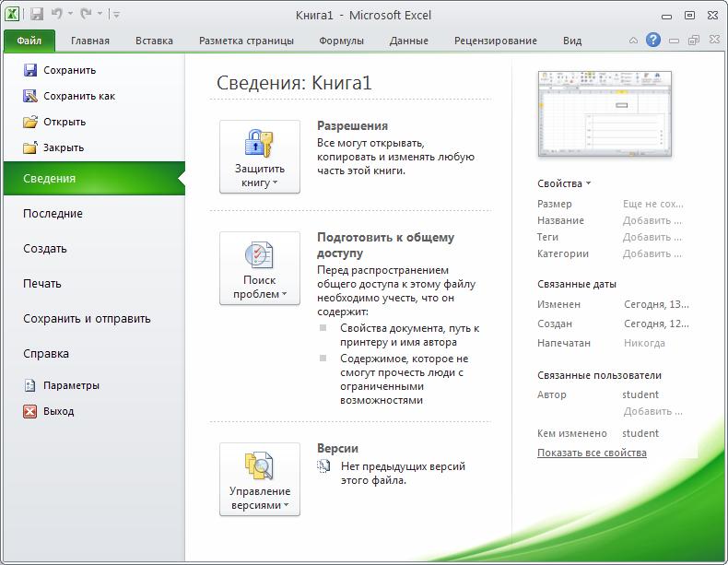The height and width of the screenshot is (565, 728).
Task: Minimize the ribbon with the caret icon
Action: [x=633, y=41]
